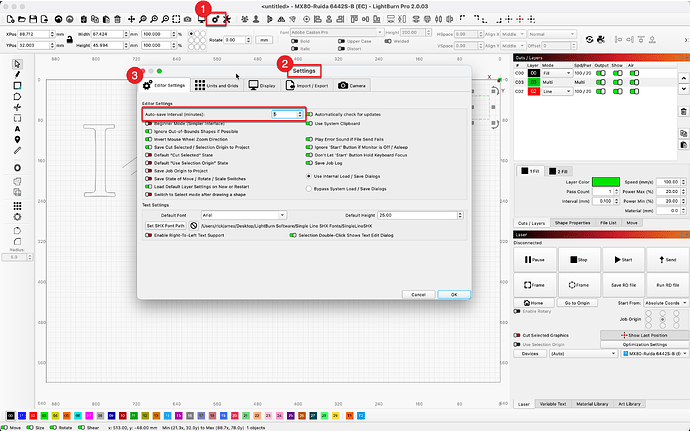This screenshot has width=690, height=431.
Task: Select the Position Laser marker tool
Action: 17,140
